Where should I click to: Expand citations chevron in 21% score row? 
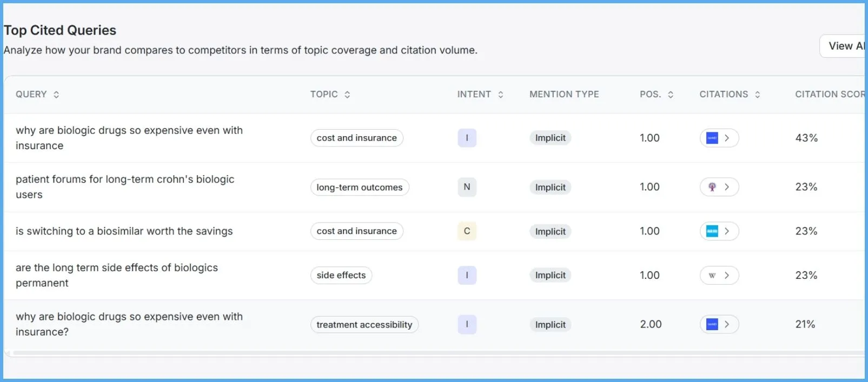[727, 324]
